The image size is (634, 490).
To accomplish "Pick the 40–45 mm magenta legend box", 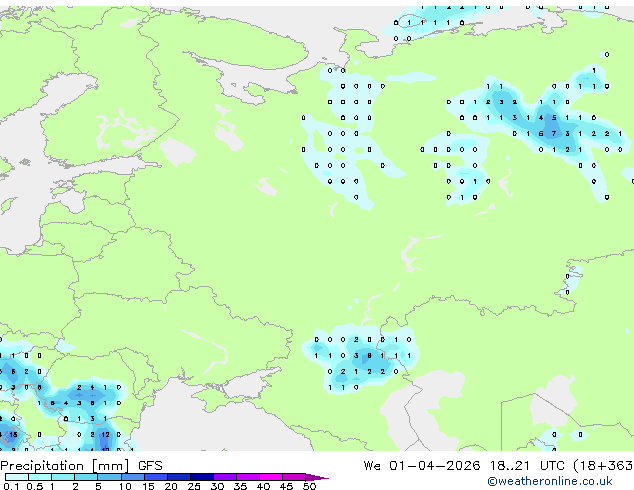I will tap(271, 477).
